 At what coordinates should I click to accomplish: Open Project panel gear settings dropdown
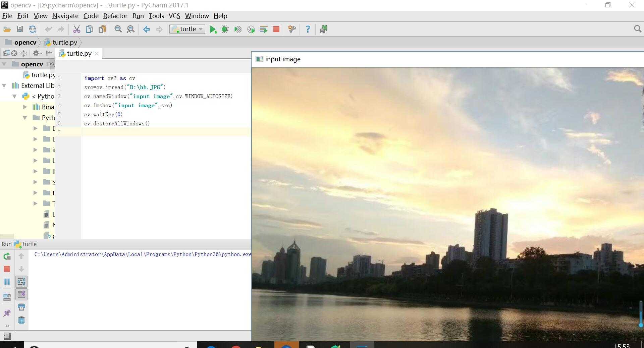tap(37, 53)
